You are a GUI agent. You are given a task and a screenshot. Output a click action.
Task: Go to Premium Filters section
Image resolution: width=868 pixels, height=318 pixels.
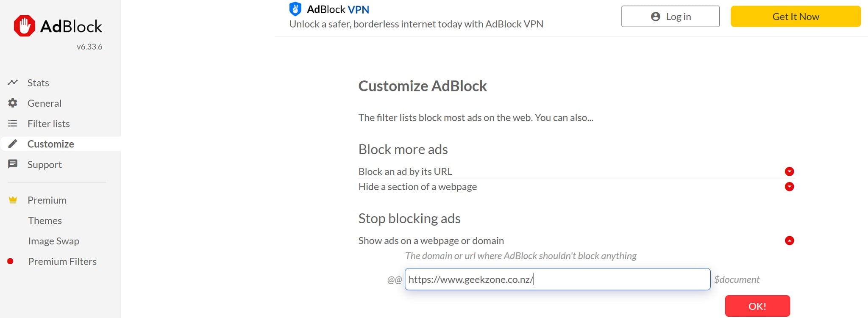(62, 261)
